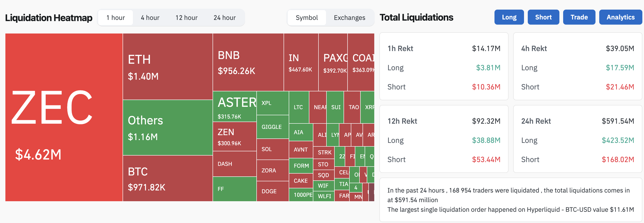Select the BTC $971.82K tile
Image resolution: width=644 pixels, height=223 pixels.
click(168, 178)
